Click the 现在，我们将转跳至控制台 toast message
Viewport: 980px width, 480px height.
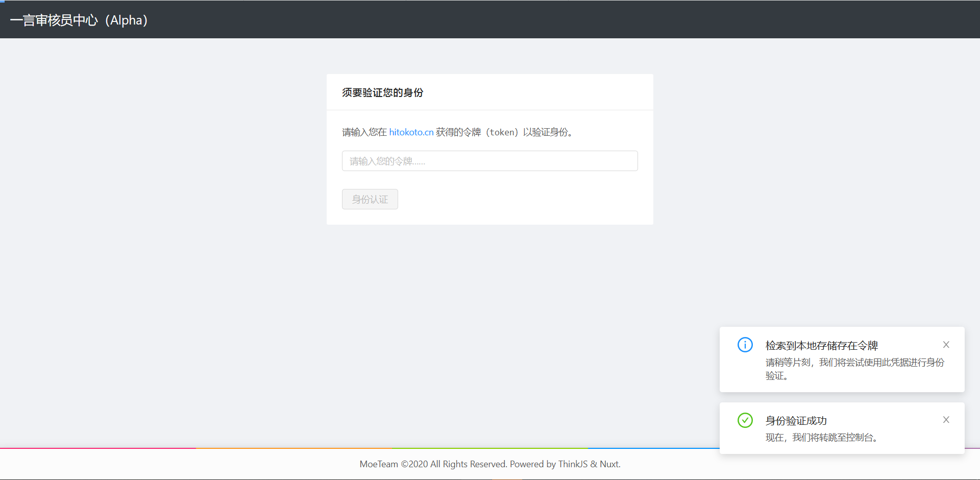tap(822, 438)
